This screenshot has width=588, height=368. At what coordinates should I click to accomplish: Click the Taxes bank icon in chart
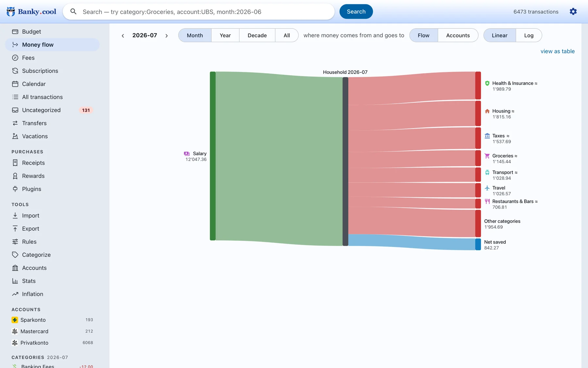tap(487, 135)
